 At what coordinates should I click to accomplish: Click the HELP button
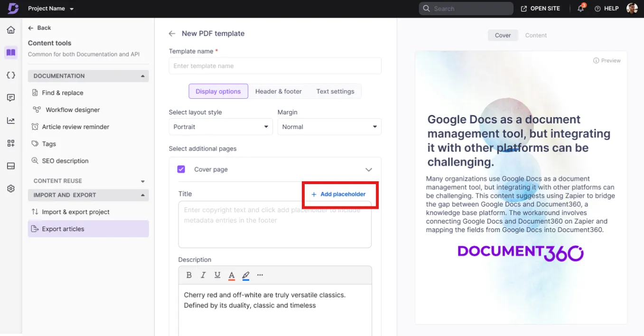point(607,9)
